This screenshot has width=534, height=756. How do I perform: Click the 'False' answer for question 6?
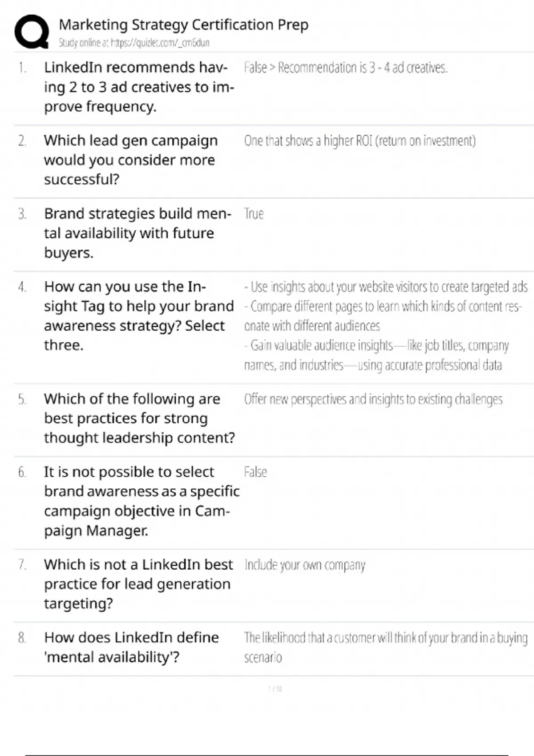pyautogui.click(x=255, y=472)
